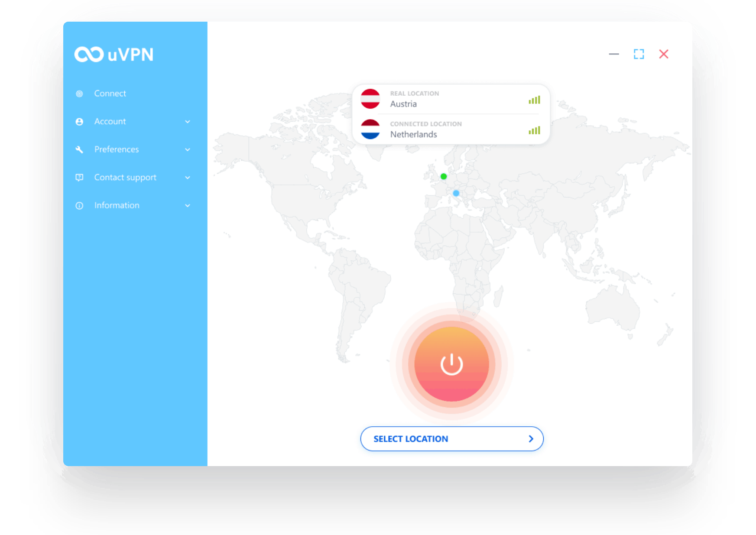The image size is (756, 535).
Task: Click the Contact support chat icon
Action: [x=79, y=178]
